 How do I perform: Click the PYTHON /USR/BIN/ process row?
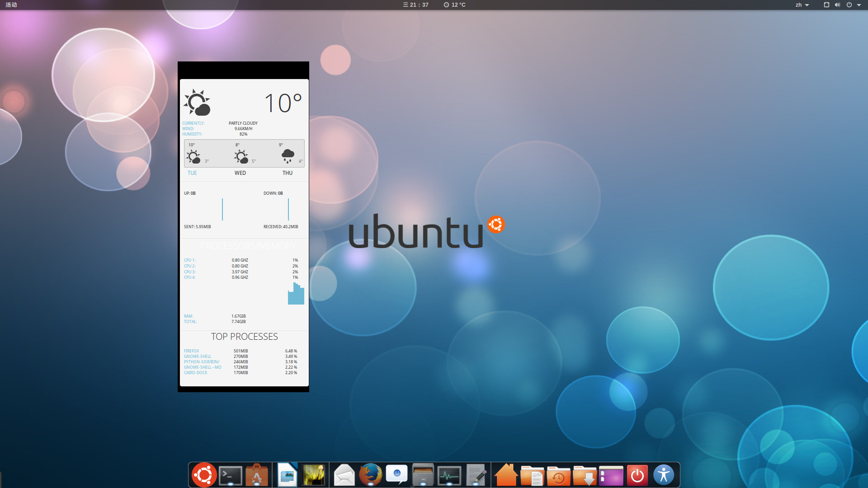click(x=241, y=362)
